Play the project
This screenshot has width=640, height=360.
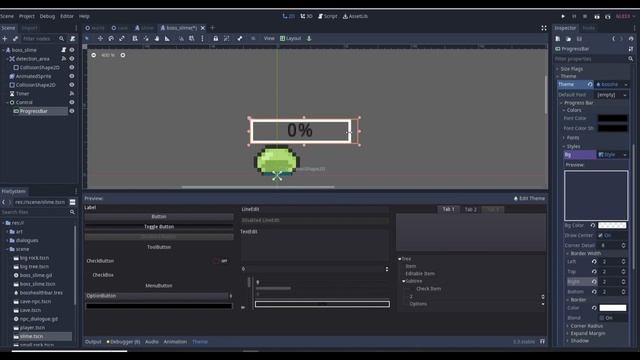tap(563, 16)
